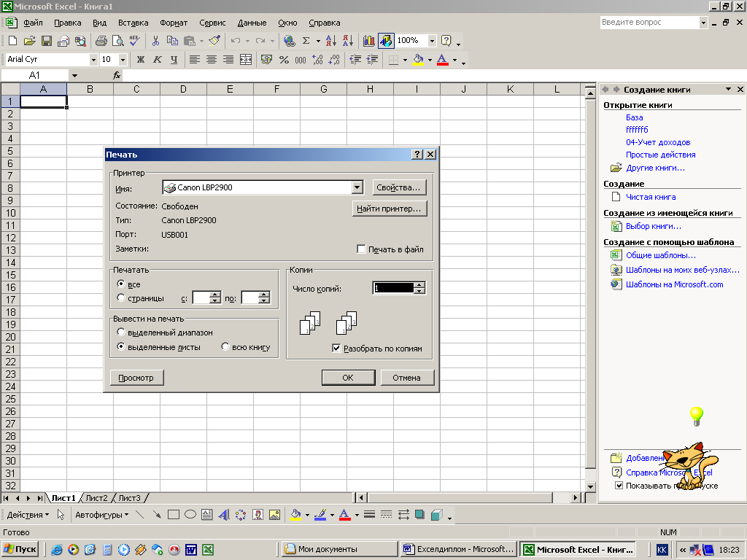Click the Sort Ascending icon
Viewport: 747px width, 560px height.
331,41
